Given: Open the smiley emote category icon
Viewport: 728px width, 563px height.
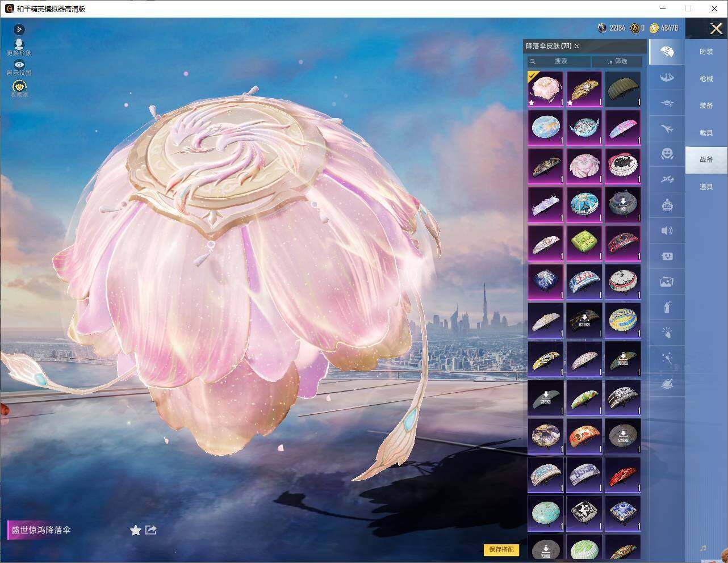Looking at the screenshot, I should [667, 154].
